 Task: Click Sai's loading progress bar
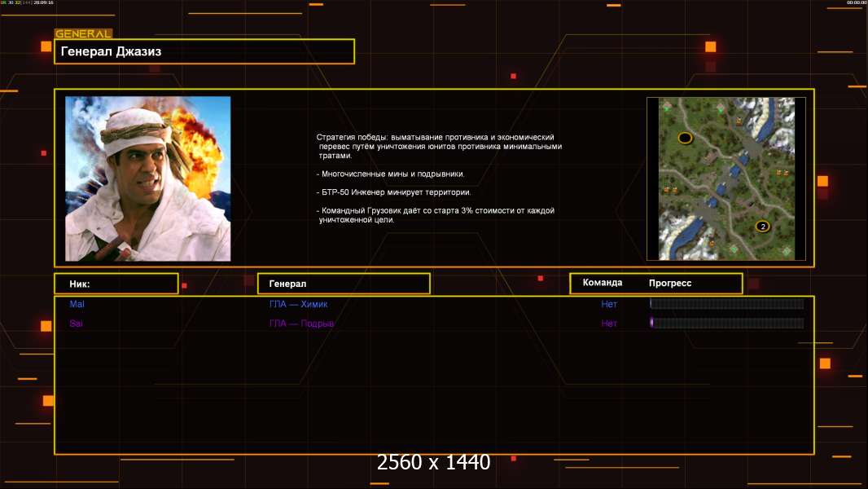point(726,324)
